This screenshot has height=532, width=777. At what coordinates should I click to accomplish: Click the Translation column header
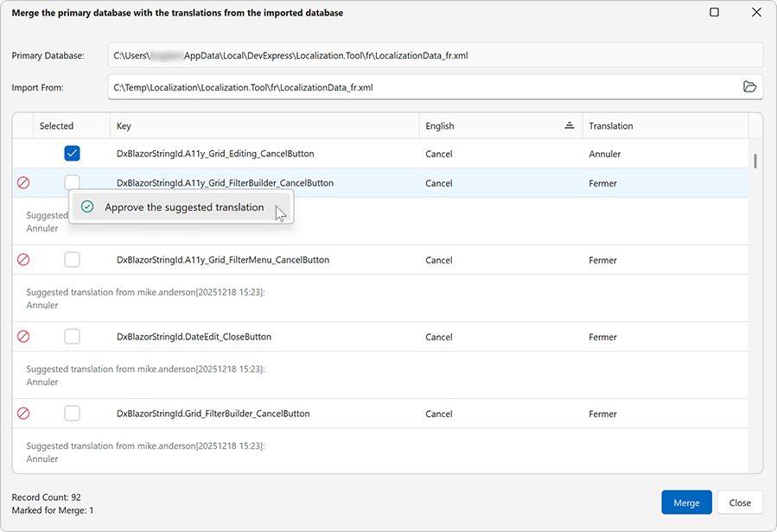(x=610, y=125)
